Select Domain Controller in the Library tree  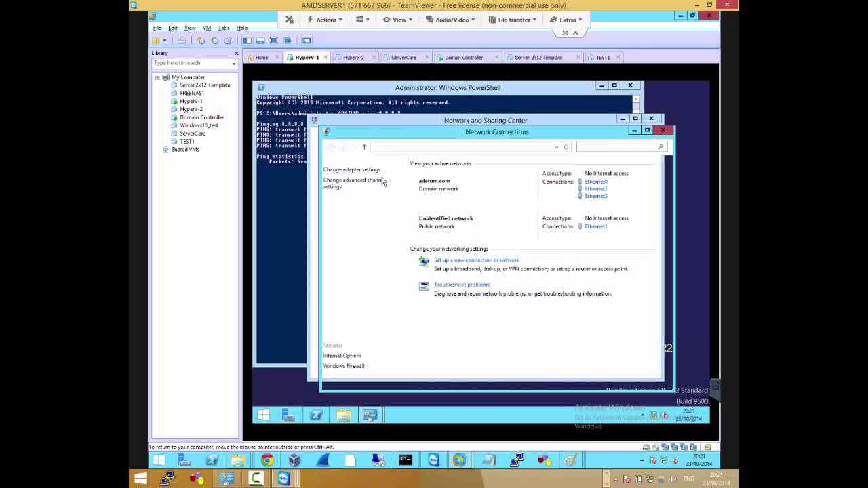coord(201,117)
